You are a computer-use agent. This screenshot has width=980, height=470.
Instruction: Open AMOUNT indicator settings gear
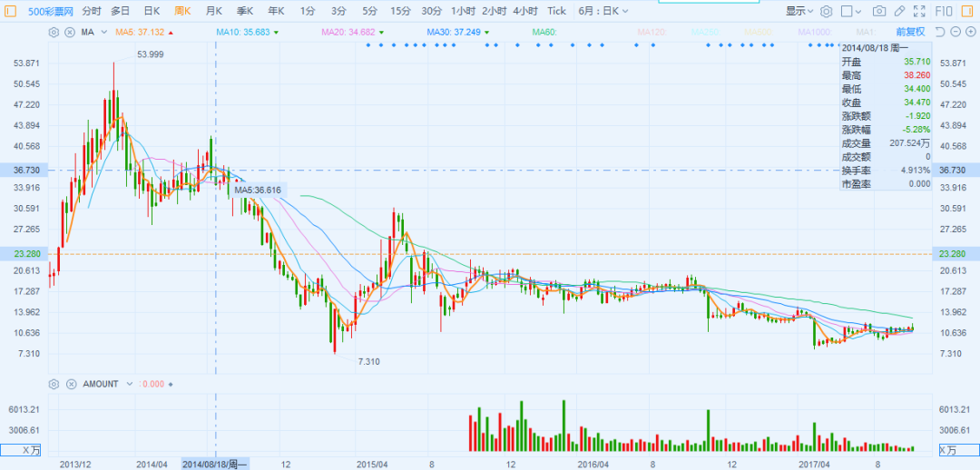pyautogui.click(x=54, y=384)
